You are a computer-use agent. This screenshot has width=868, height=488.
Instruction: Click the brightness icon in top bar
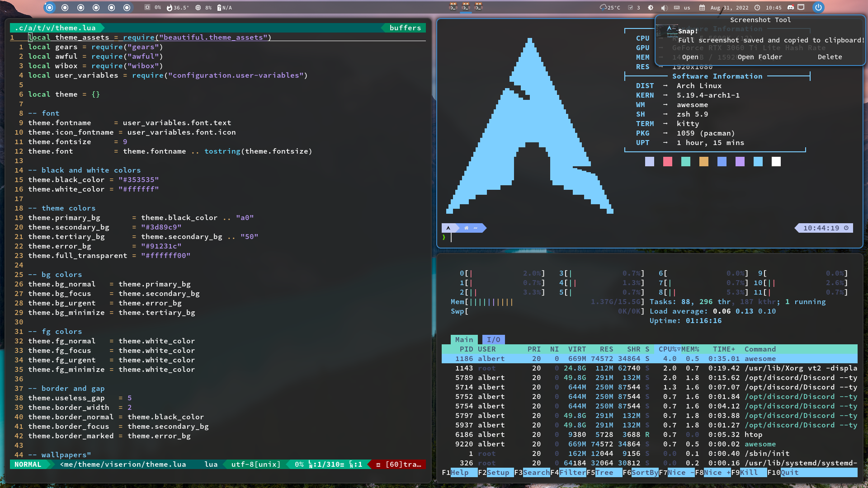(651, 8)
